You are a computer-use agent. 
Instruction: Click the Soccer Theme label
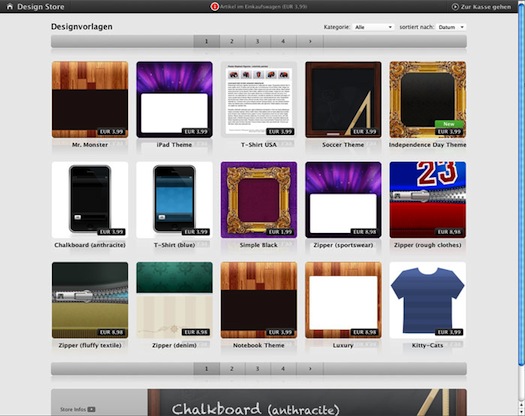tap(343, 145)
